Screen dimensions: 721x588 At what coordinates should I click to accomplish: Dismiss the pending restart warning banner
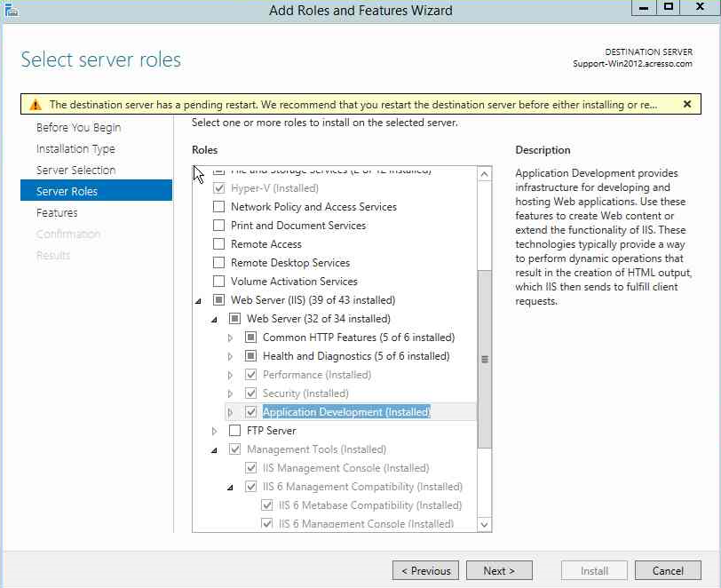point(686,104)
